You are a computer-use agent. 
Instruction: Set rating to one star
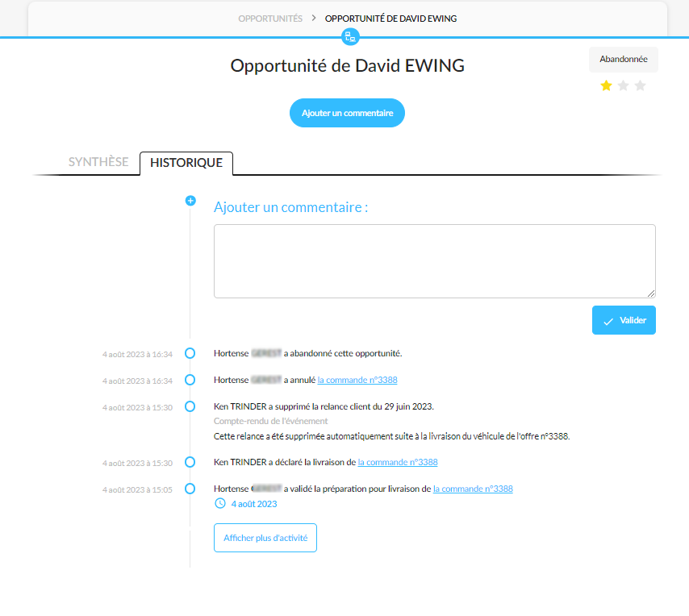[606, 85]
